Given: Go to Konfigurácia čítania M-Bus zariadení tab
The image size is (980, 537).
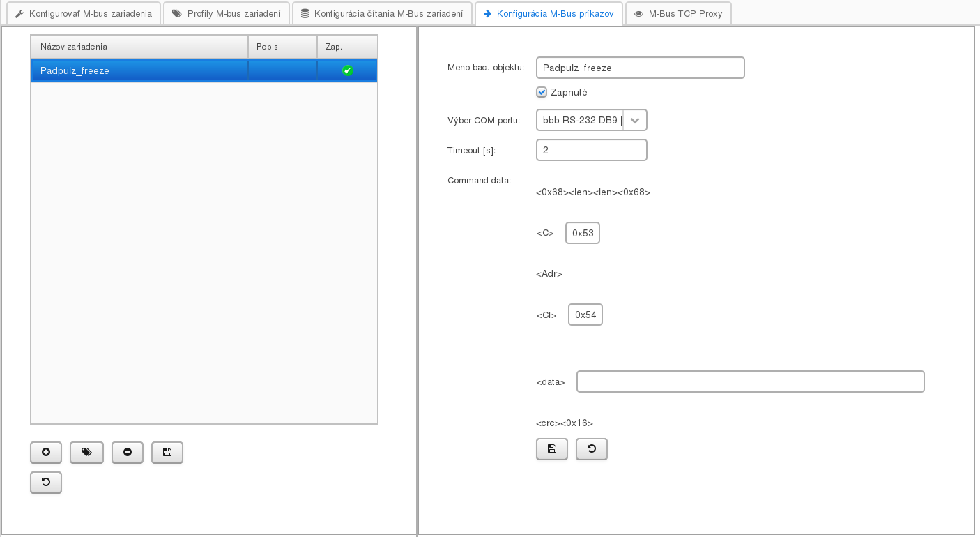Looking at the screenshot, I should coord(382,14).
